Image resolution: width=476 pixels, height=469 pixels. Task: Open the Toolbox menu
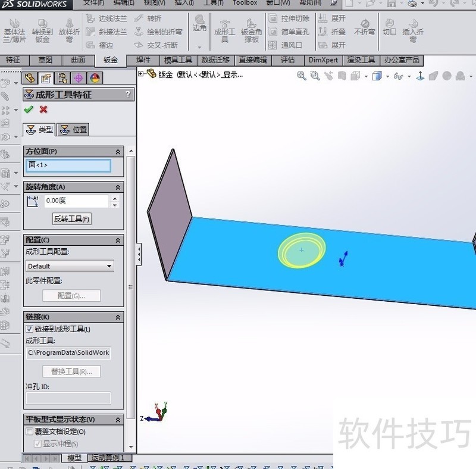[x=245, y=3]
